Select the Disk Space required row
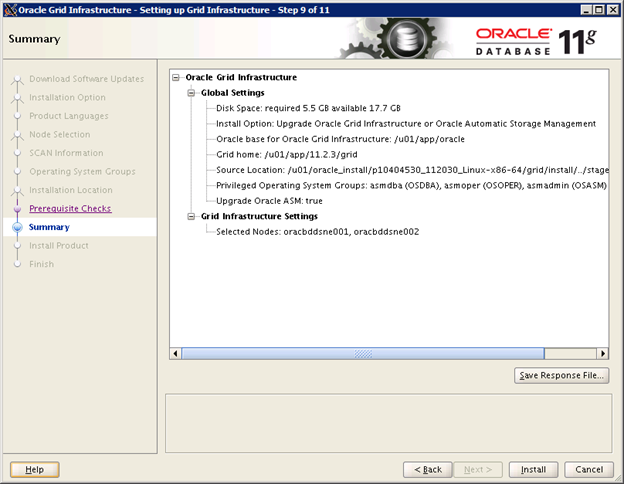Screen dimensions: 624x484 (x=308, y=108)
